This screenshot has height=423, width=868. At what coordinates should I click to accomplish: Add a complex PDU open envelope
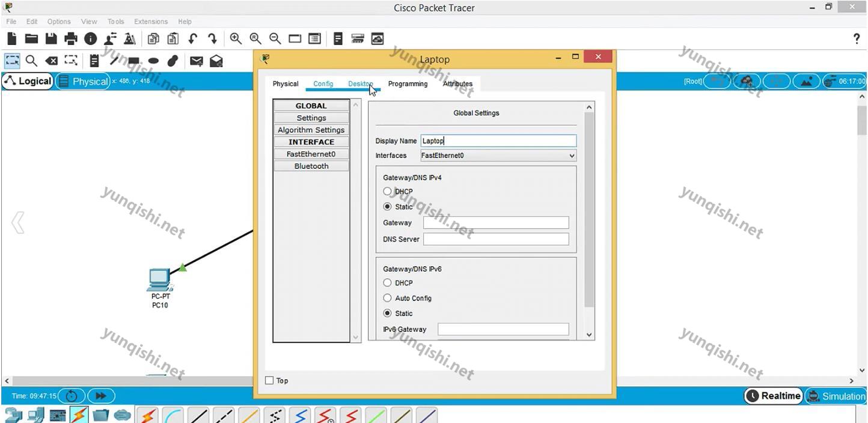click(x=216, y=61)
